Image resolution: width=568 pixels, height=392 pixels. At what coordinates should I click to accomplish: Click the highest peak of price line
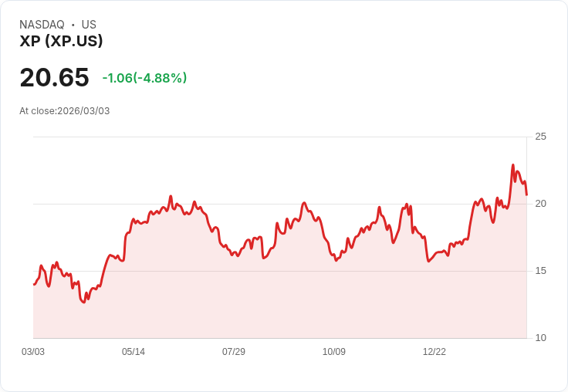click(x=512, y=164)
